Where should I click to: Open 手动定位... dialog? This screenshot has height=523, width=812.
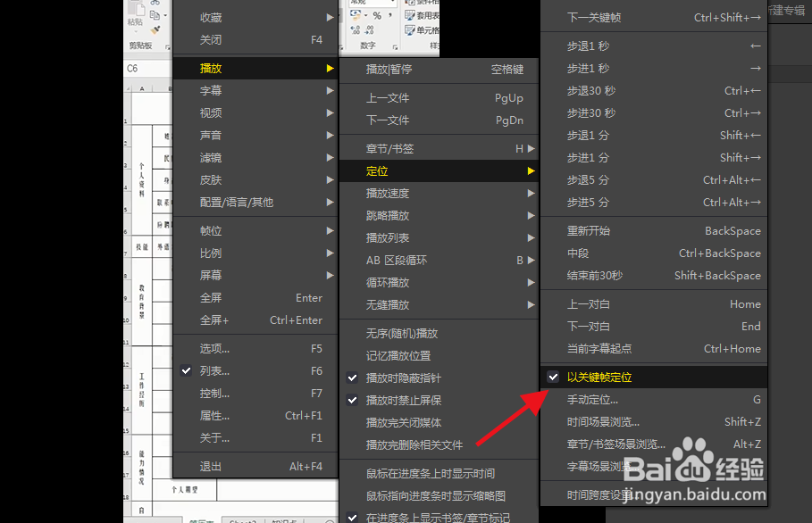[654, 399]
